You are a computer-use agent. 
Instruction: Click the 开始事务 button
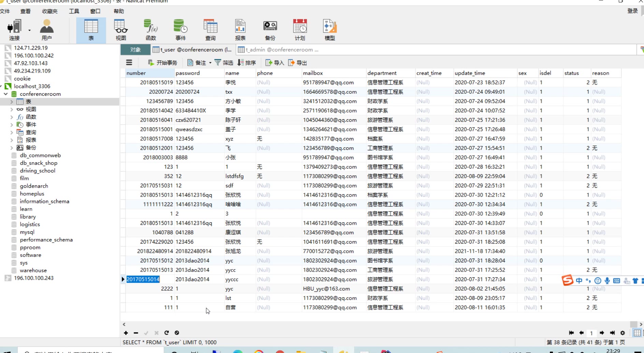(x=162, y=63)
